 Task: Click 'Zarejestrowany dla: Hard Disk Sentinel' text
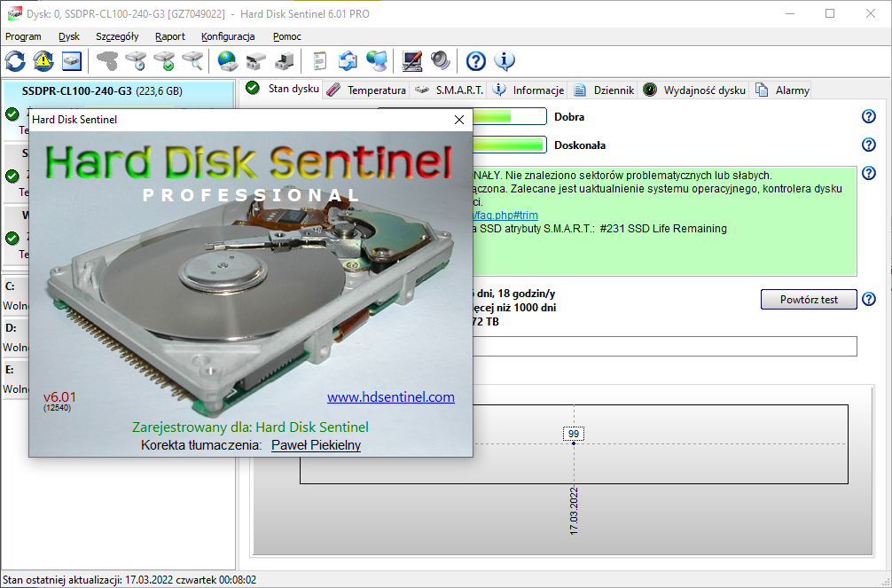coord(250,427)
